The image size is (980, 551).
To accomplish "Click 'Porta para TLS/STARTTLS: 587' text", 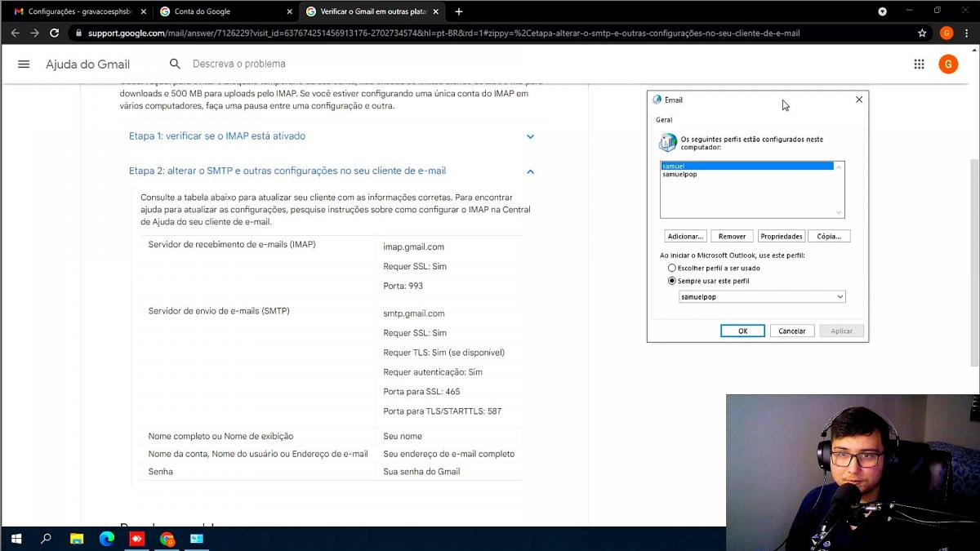I will 442,411.
